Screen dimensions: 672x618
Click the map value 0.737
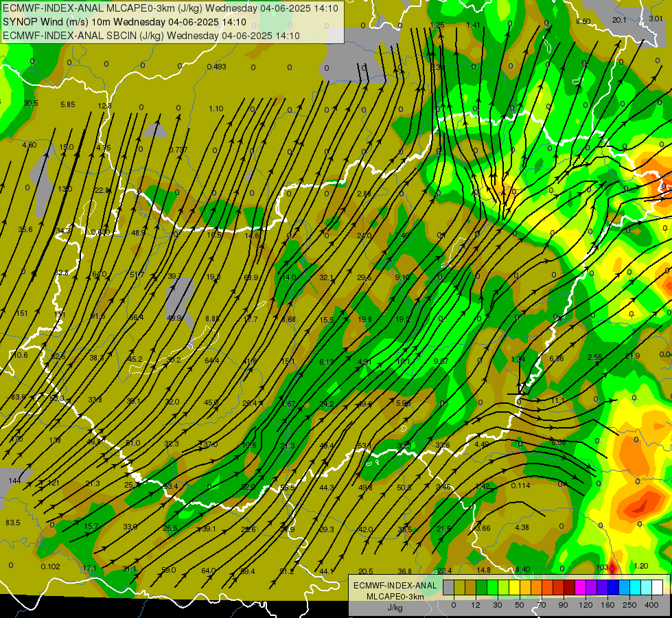pyautogui.click(x=178, y=149)
